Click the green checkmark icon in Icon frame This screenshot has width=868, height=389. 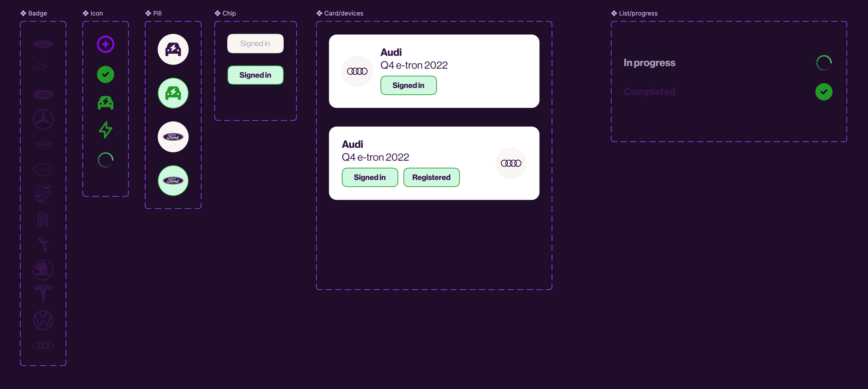pos(105,74)
